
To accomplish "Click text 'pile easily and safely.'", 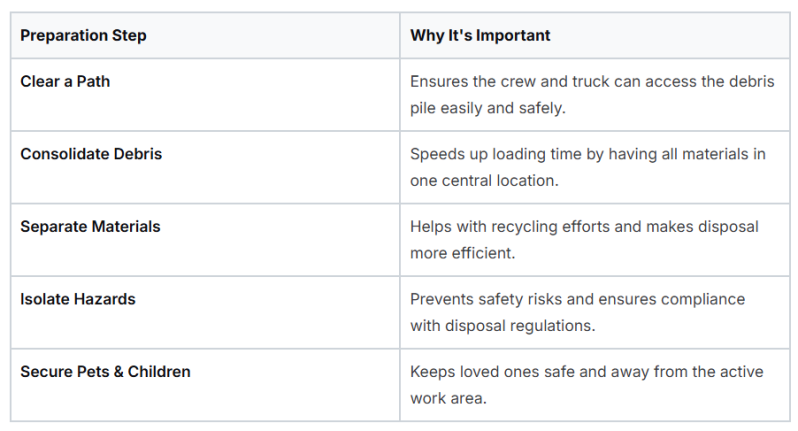I will (x=488, y=108).
